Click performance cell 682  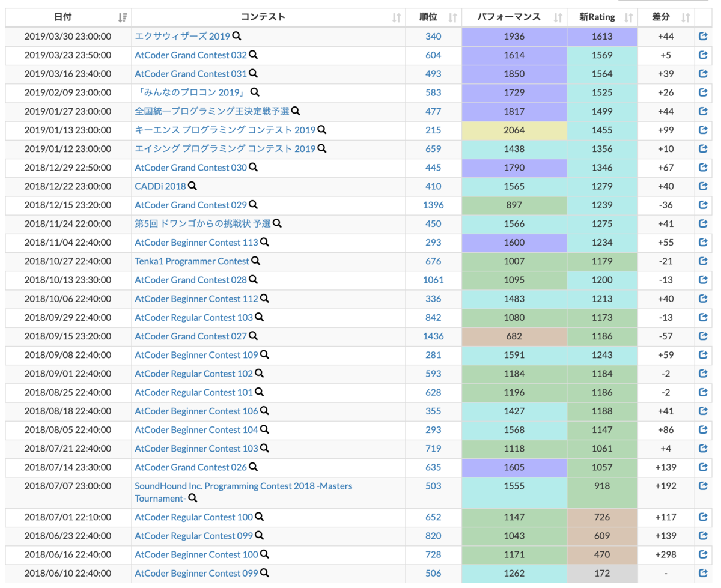pos(514,336)
